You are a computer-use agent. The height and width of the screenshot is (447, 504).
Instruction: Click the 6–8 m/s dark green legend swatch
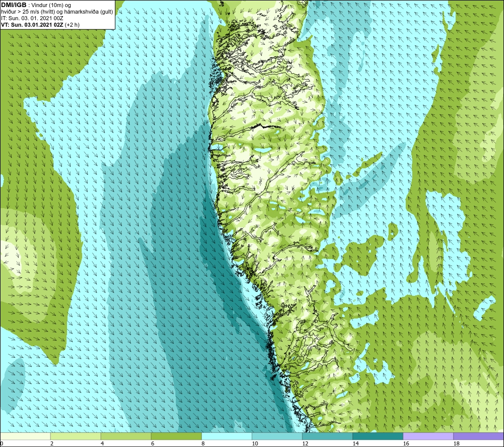pos(176,436)
